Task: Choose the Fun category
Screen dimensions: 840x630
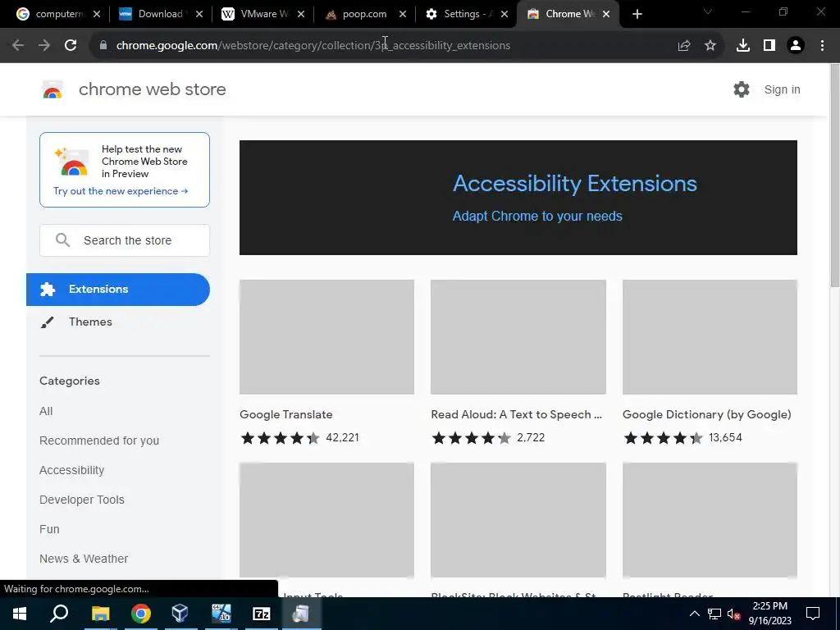Action: pos(49,529)
